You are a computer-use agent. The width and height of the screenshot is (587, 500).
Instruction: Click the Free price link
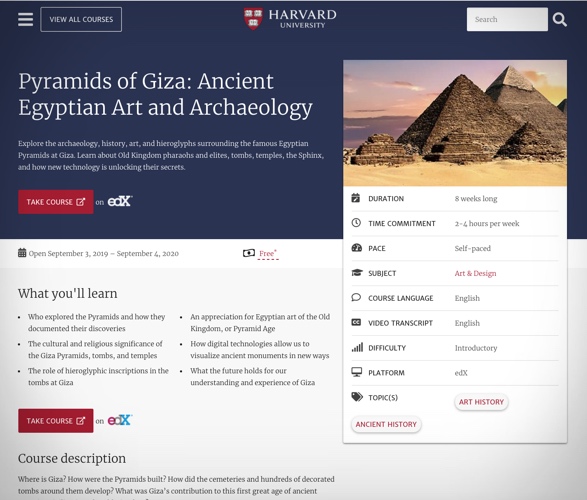[x=268, y=254]
